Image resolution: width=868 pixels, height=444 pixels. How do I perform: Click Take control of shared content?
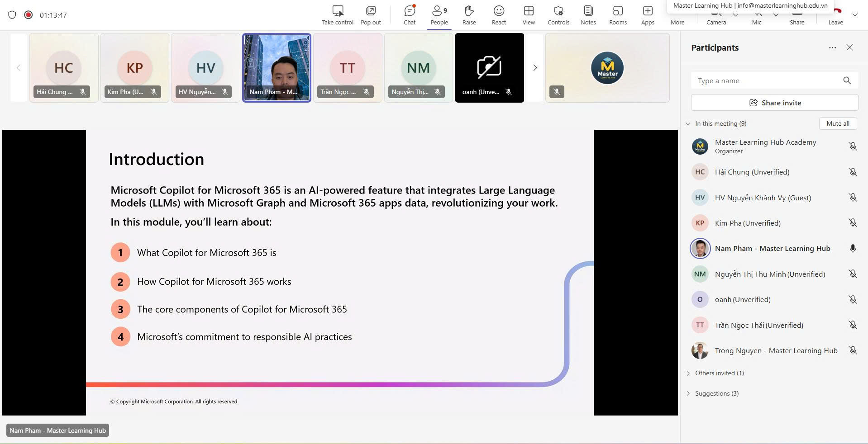(x=338, y=15)
